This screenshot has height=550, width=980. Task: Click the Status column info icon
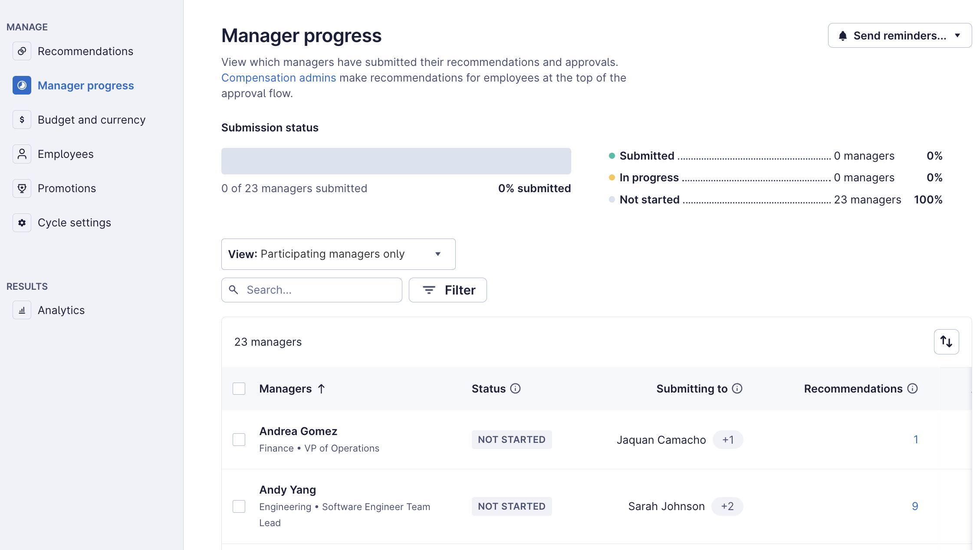[515, 389]
